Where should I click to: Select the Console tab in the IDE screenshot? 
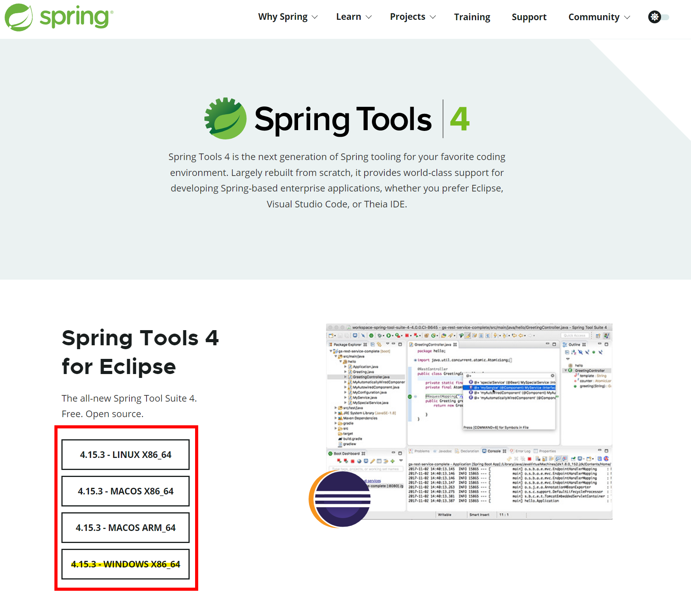[x=494, y=451]
